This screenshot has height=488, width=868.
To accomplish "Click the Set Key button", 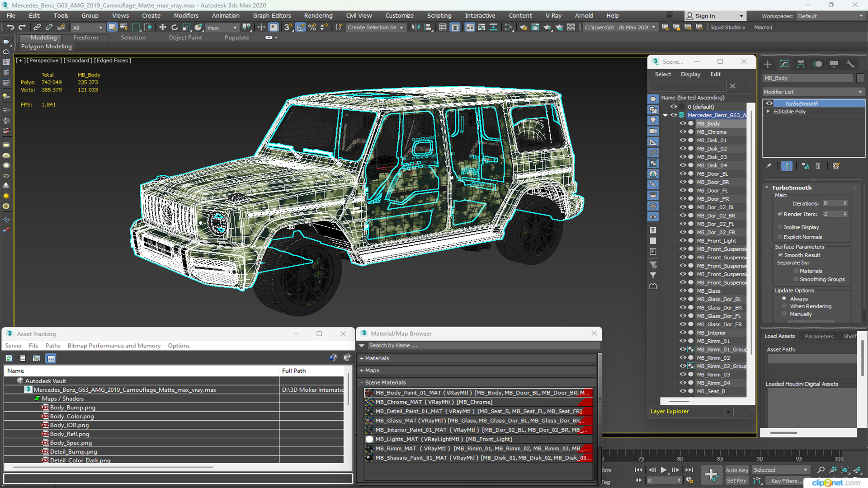I will [x=736, y=481].
